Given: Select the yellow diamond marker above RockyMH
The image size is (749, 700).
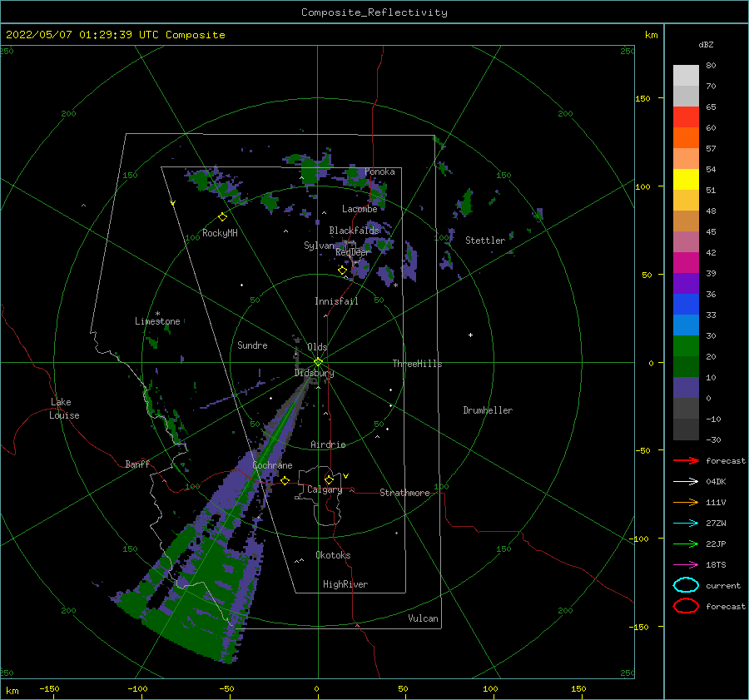Looking at the screenshot, I should [222, 217].
